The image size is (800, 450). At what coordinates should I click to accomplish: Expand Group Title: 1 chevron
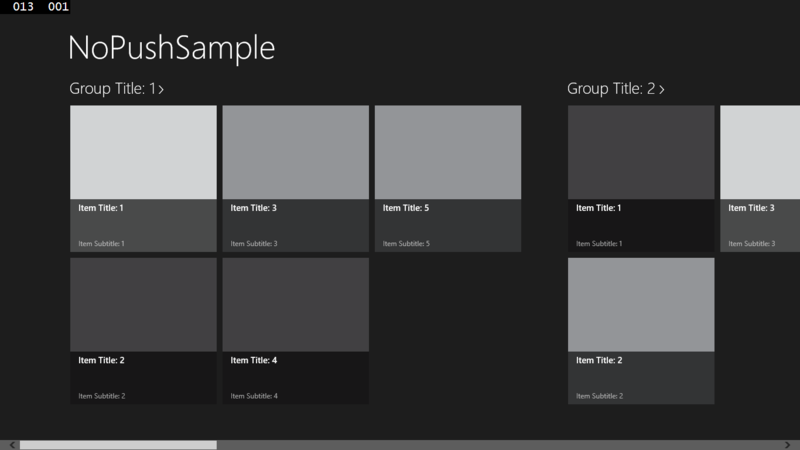161,89
